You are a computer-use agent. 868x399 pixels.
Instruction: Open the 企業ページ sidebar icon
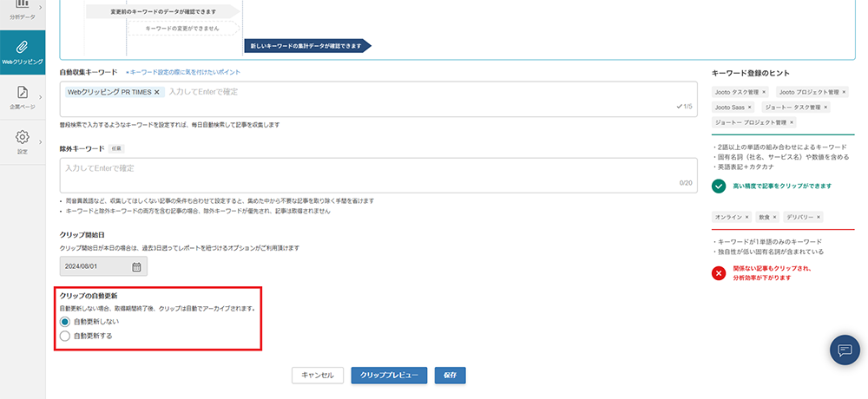click(x=23, y=92)
